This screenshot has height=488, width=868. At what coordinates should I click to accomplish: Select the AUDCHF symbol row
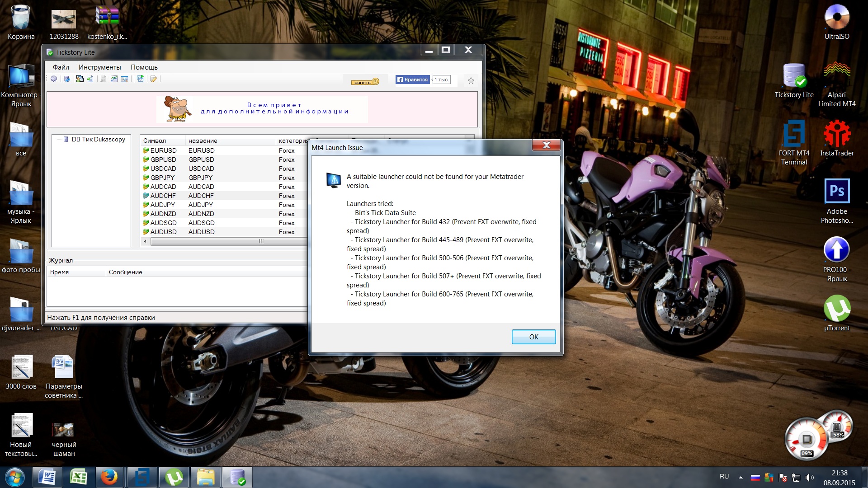click(224, 196)
